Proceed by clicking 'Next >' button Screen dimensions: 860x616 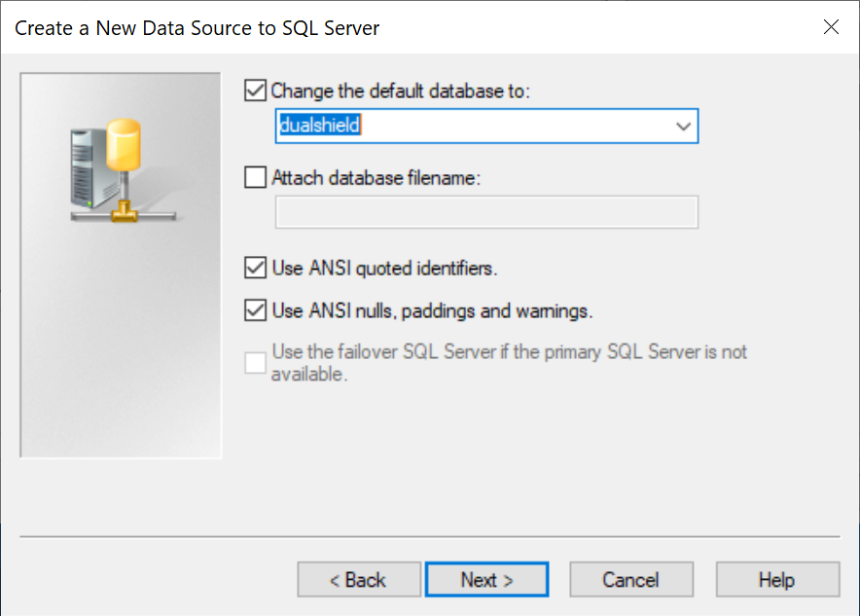click(x=486, y=580)
